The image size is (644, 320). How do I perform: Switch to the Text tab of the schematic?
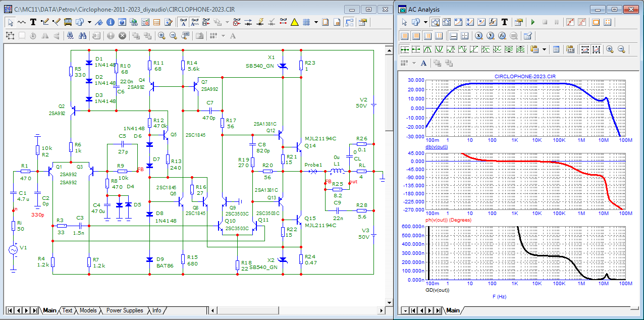pos(67,310)
